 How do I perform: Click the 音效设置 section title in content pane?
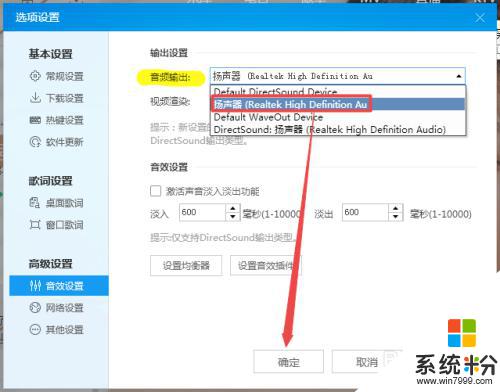(x=169, y=167)
